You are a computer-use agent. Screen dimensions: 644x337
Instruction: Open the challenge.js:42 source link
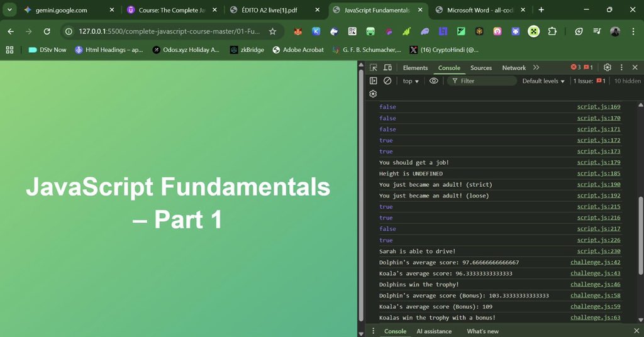pos(595,262)
